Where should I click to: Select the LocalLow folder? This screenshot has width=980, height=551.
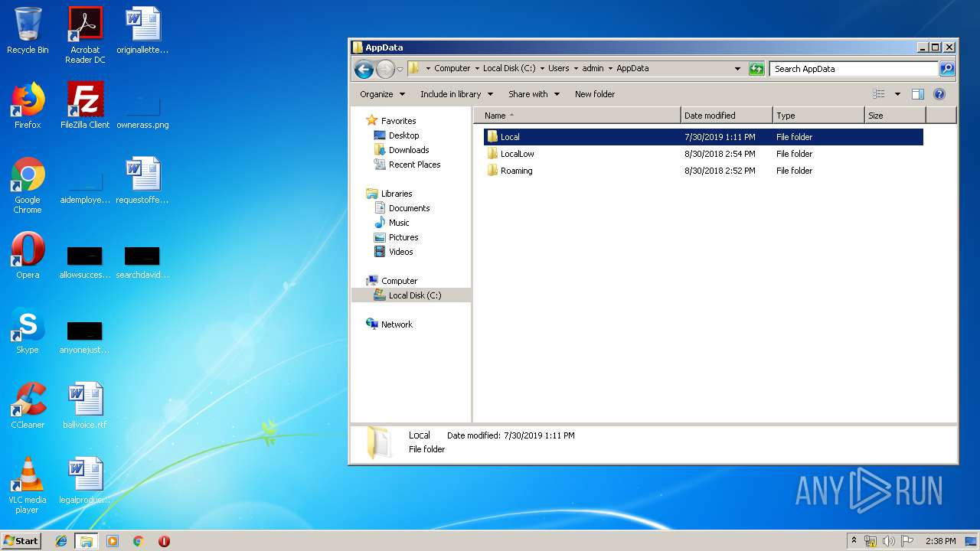click(703, 154)
